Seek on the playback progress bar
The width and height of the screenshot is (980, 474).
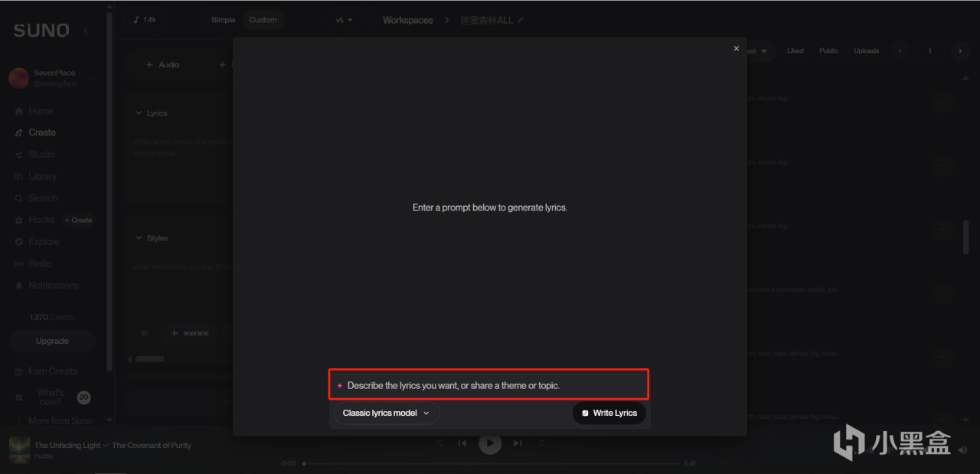click(491, 463)
